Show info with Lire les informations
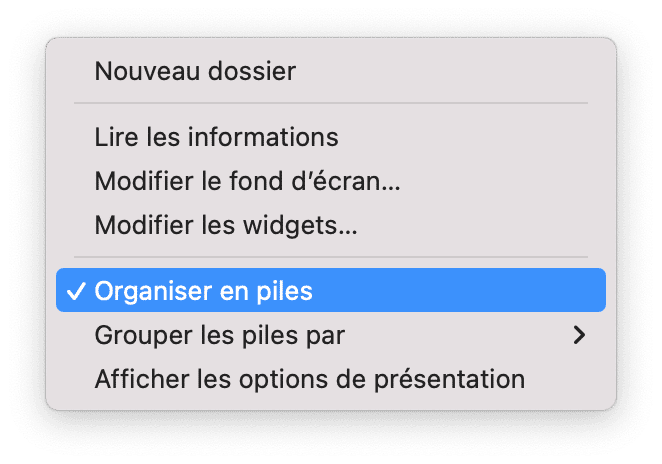Screen dimensions: 662x464 216,136
